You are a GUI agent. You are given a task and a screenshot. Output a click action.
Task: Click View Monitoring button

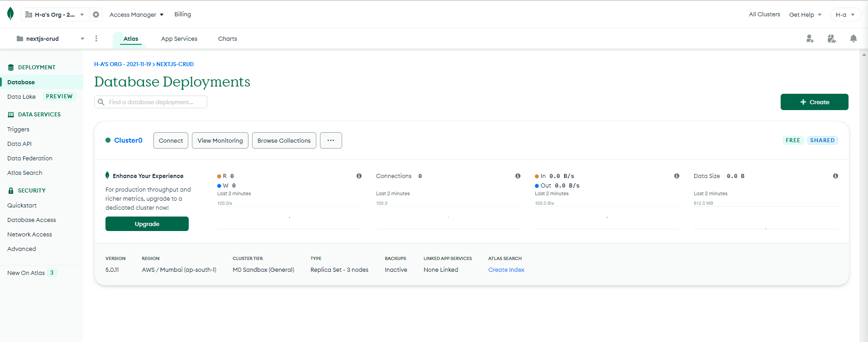(220, 140)
